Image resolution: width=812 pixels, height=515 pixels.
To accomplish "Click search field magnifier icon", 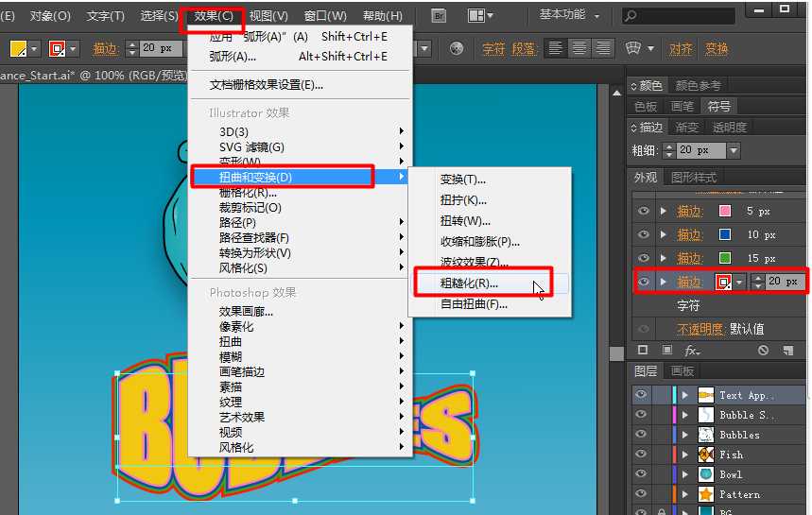I will [631, 15].
